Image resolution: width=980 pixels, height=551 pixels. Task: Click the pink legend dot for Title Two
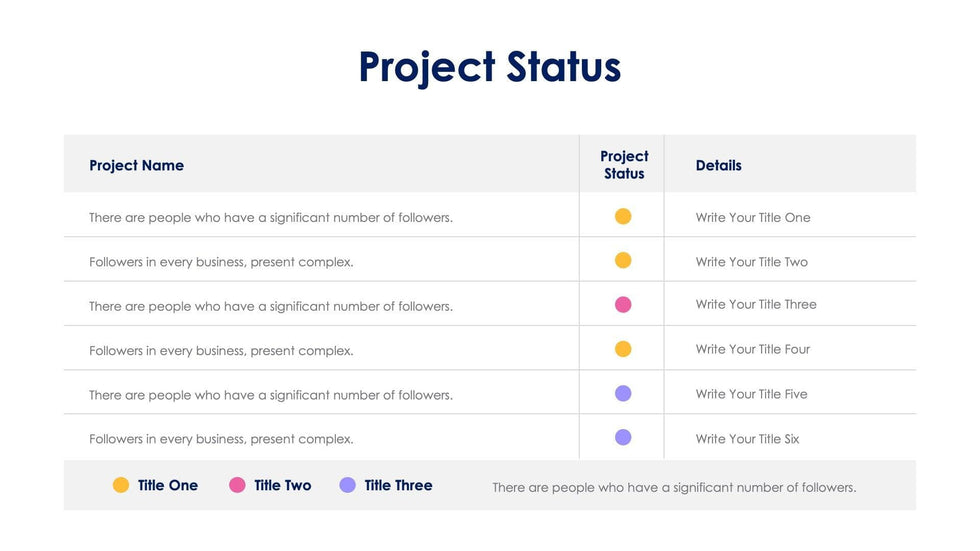tap(237, 485)
